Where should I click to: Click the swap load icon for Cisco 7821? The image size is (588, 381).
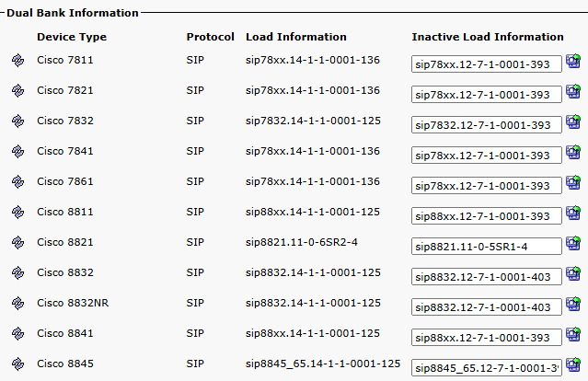[572, 93]
